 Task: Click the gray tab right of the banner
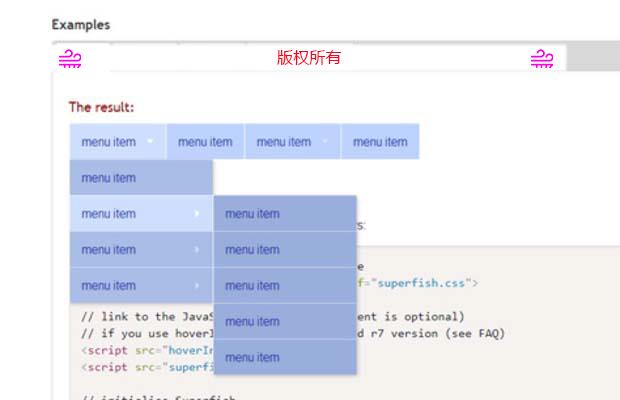click(592, 58)
